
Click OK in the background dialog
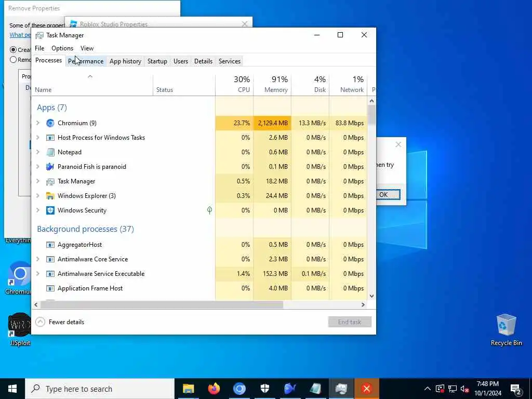point(388,195)
